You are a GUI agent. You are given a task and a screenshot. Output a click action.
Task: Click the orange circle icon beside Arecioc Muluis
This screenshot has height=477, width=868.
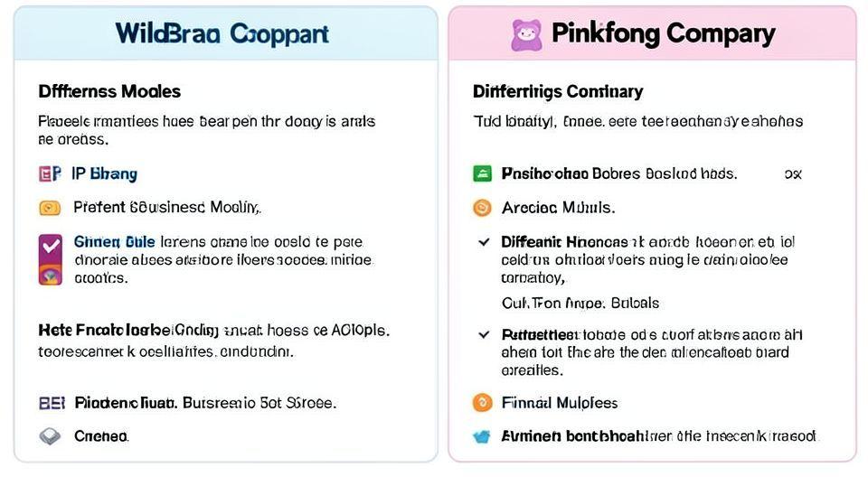[483, 208]
